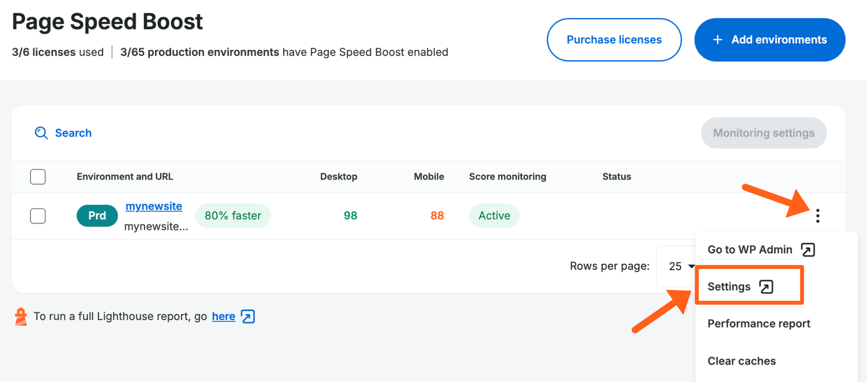Click the Desktop column header
This screenshot has width=868, height=382.
click(339, 177)
